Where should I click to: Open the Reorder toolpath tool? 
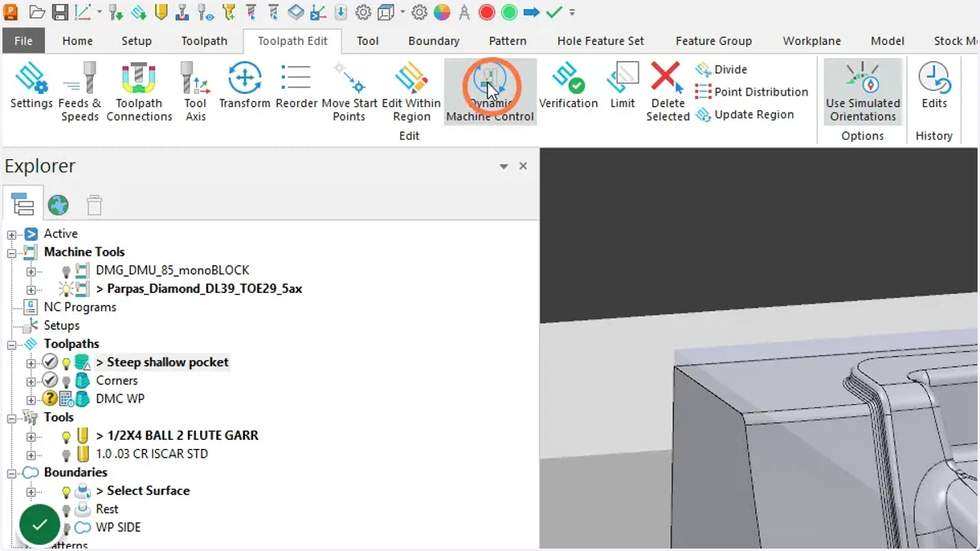(296, 86)
